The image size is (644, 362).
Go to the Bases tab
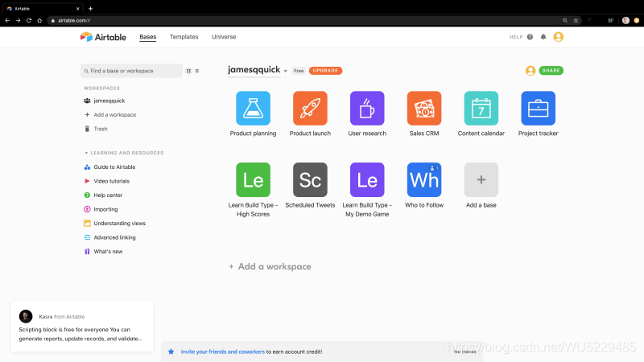[148, 37]
